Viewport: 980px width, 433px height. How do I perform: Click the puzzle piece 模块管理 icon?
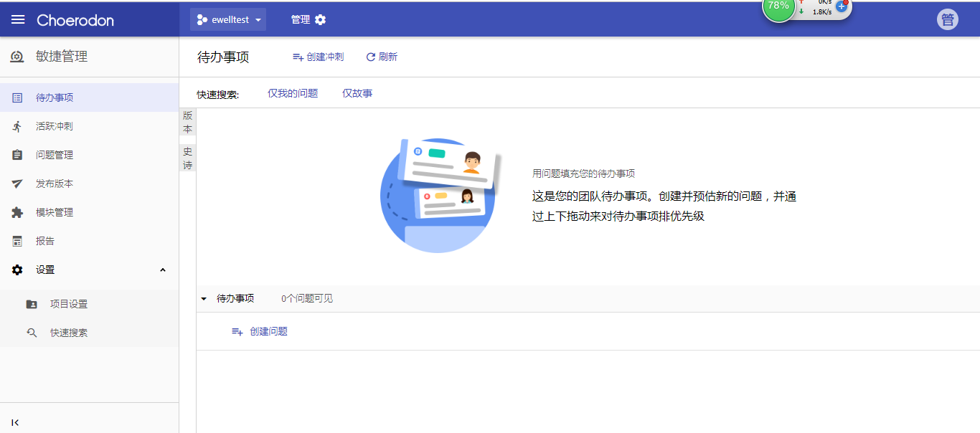point(18,212)
